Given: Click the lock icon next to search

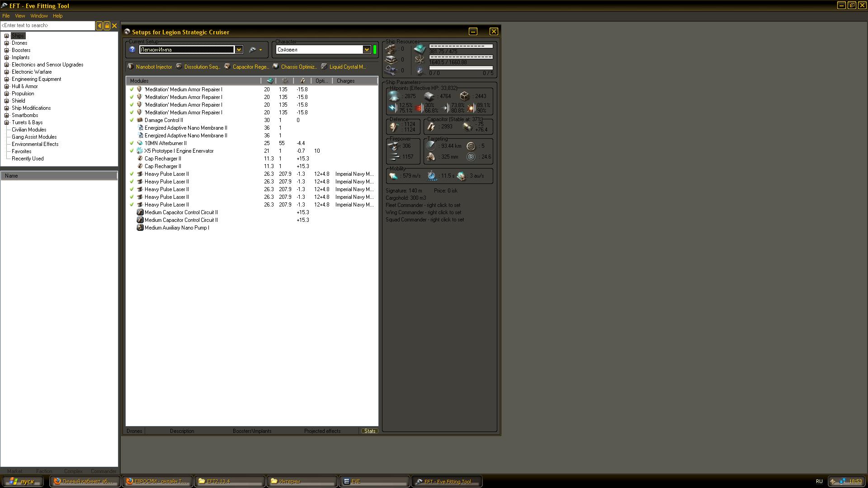Looking at the screenshot, I should tap(107, 26).
